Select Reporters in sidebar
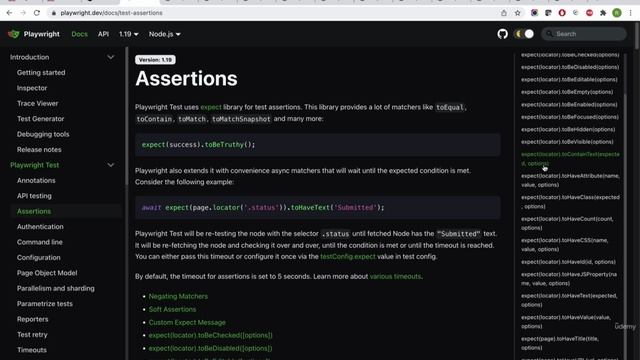Viewport: 640px width, 360px height. coord(32,319)
